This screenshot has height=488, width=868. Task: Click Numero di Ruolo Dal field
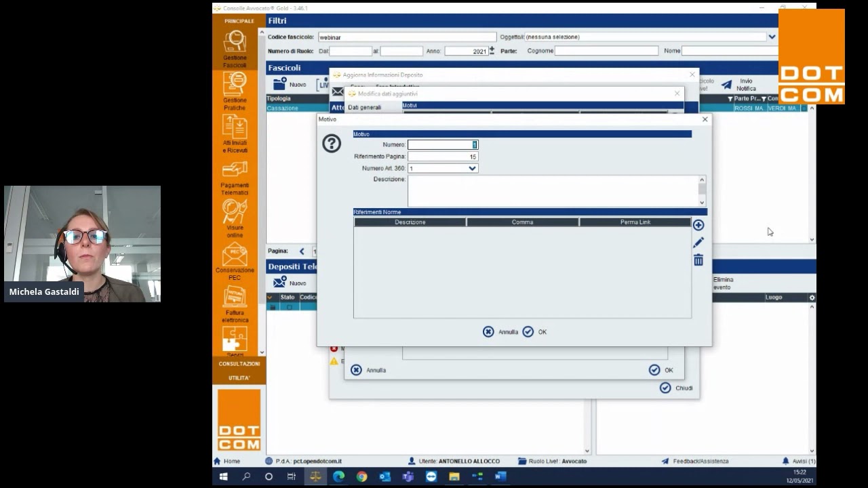[x=351, y=51]
